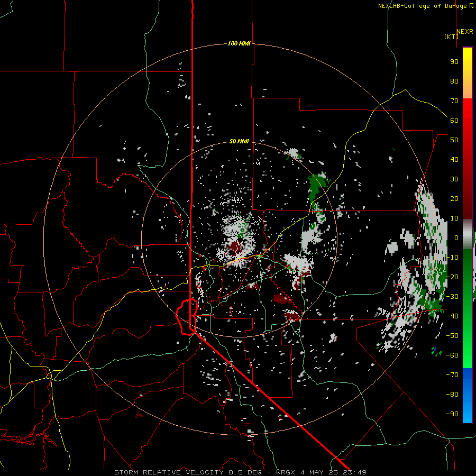476x476 pixels.
Task: Click the -50 value on the velocity scale
Action: pos(452,336)
